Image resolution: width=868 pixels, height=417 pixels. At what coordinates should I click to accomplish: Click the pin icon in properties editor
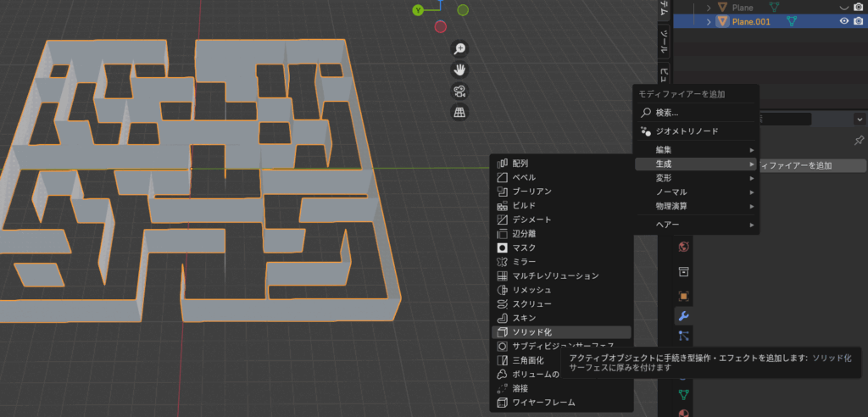pos(860,140)
